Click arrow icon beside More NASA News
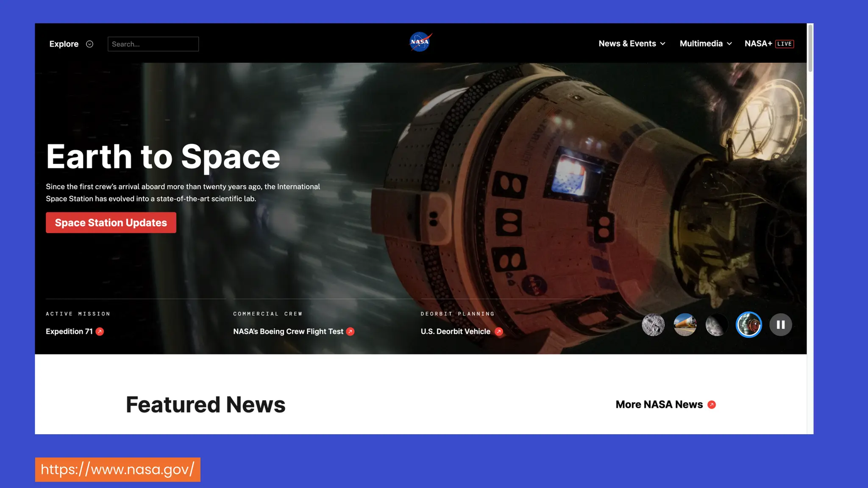The width and height of the screenshot is (868, 488). (712, 405)
